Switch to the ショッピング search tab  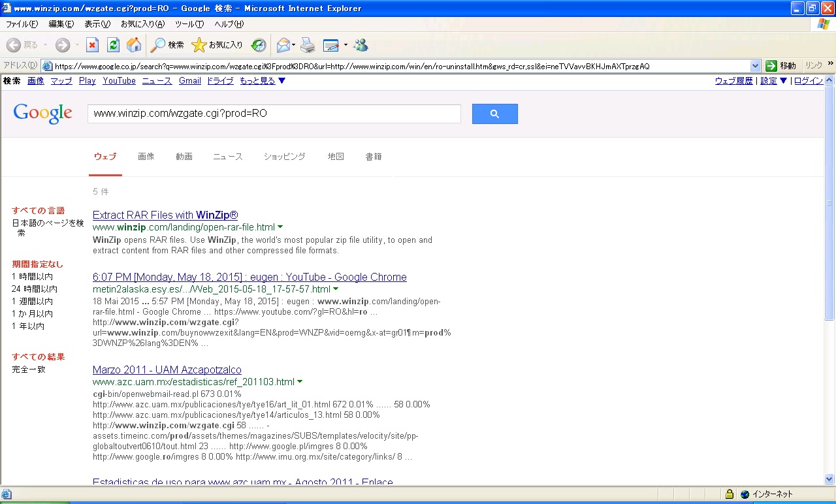(285, 157)
